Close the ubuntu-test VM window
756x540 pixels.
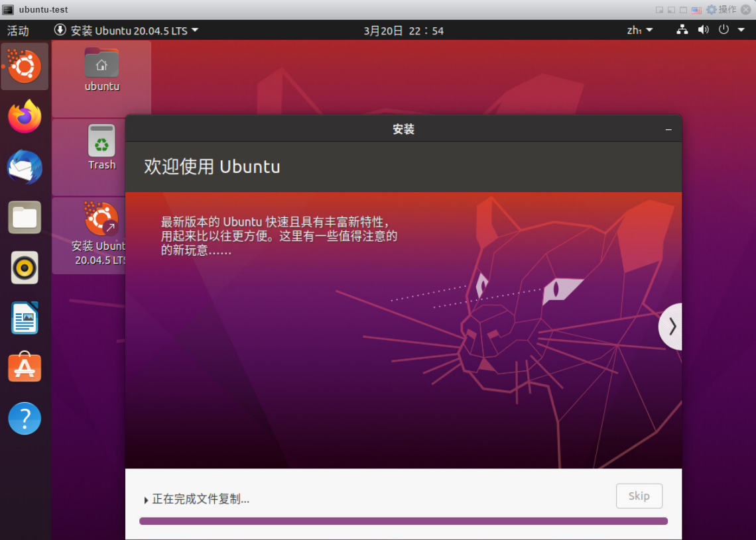[746, 10]
